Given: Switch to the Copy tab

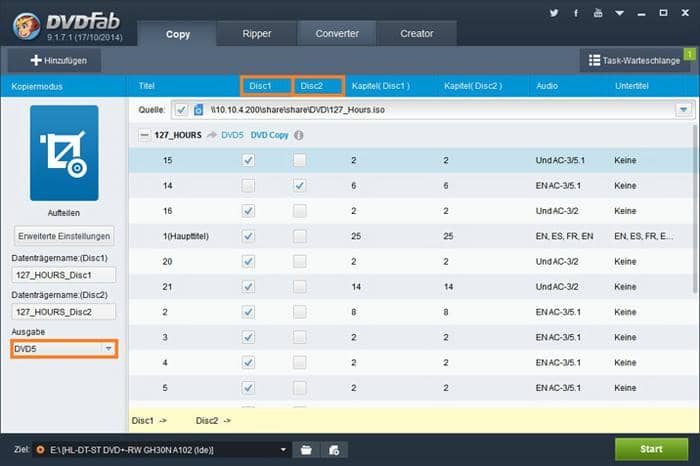Looking at the screenshot, I should 178,34.
